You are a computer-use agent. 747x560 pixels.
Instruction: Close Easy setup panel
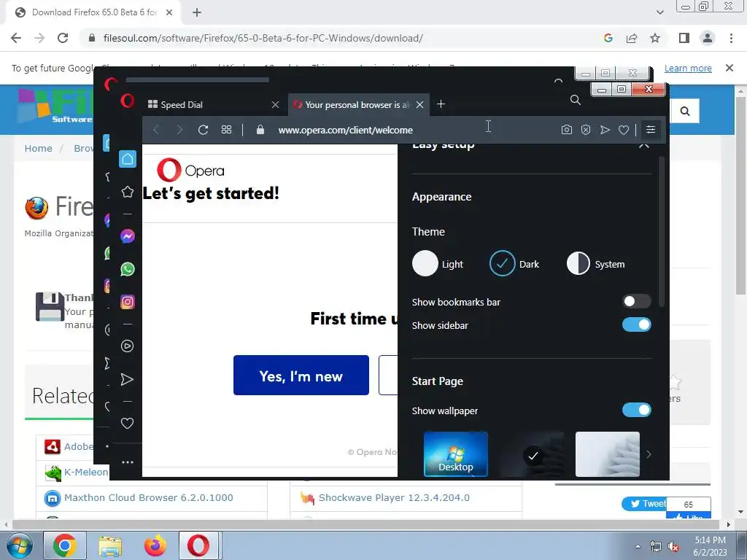(x=643, y=145)
